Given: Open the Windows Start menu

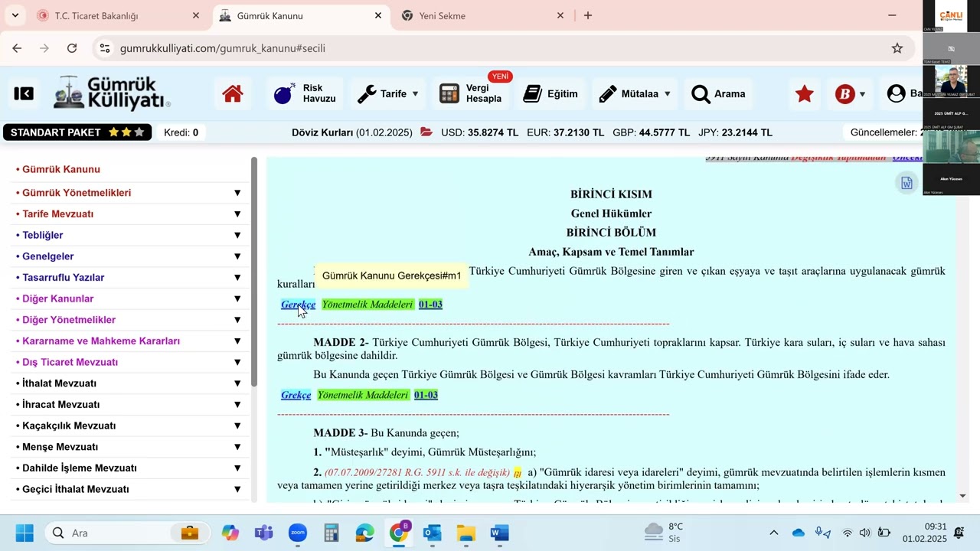Looking at the screenshot, I should (x=24, y=533).
